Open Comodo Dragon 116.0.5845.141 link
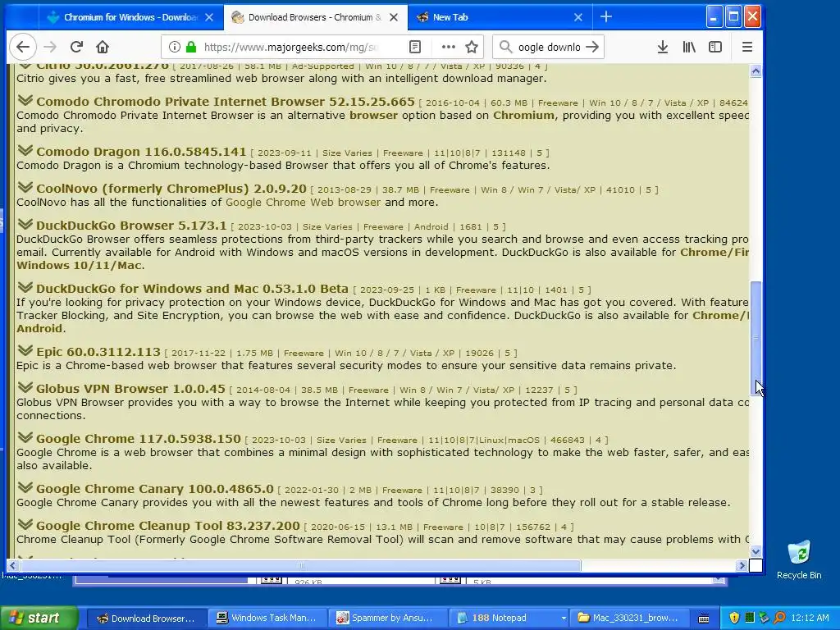The image size is (840, 630). pyautogui.click(x=141, y=152)
